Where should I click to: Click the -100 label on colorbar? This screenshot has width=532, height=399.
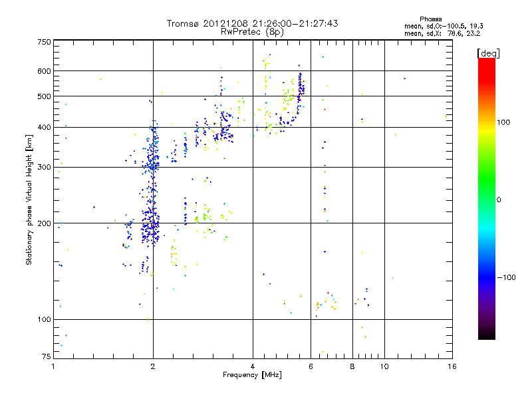506,277
